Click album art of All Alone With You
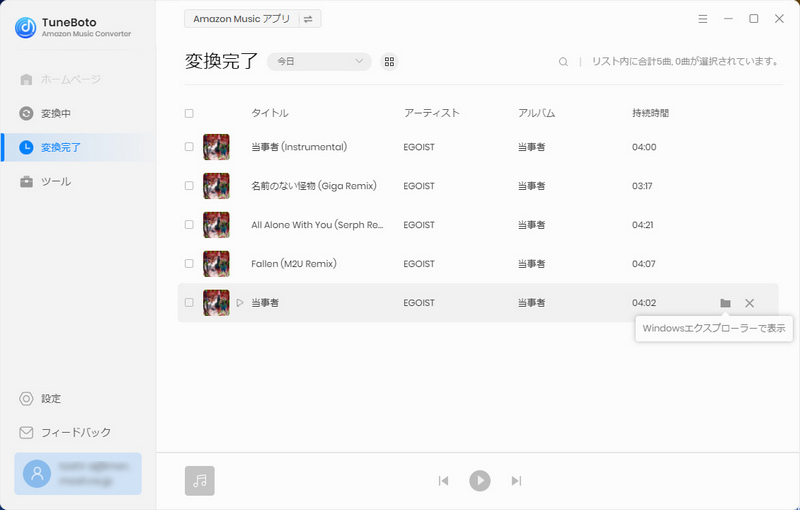 tap(216, 225)
